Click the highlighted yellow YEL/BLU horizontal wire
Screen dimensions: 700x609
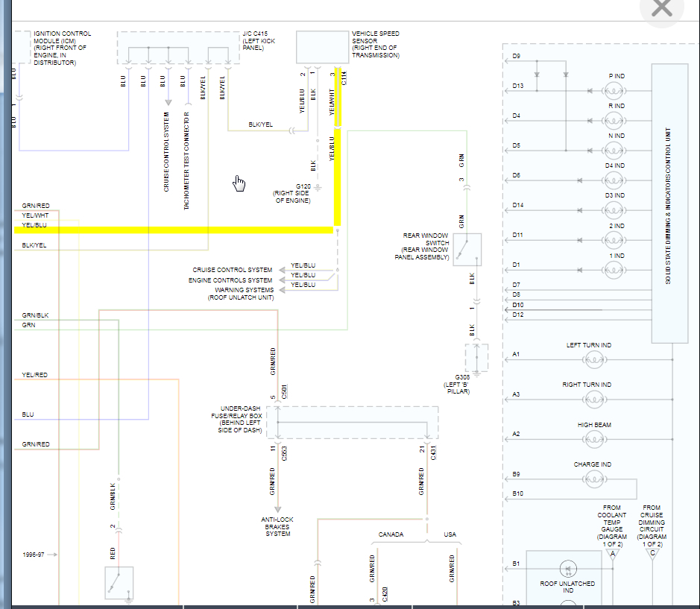[174, 230]
